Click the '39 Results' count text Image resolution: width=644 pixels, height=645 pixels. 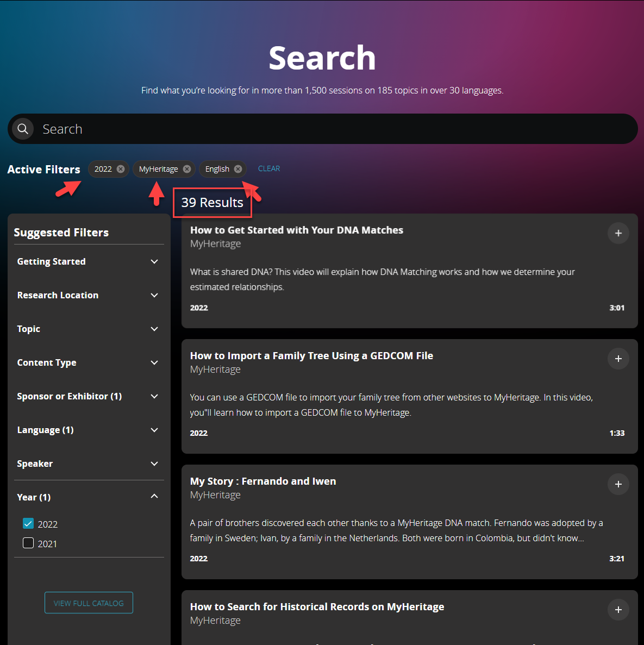pyautogui.click(x=212, y=202)
